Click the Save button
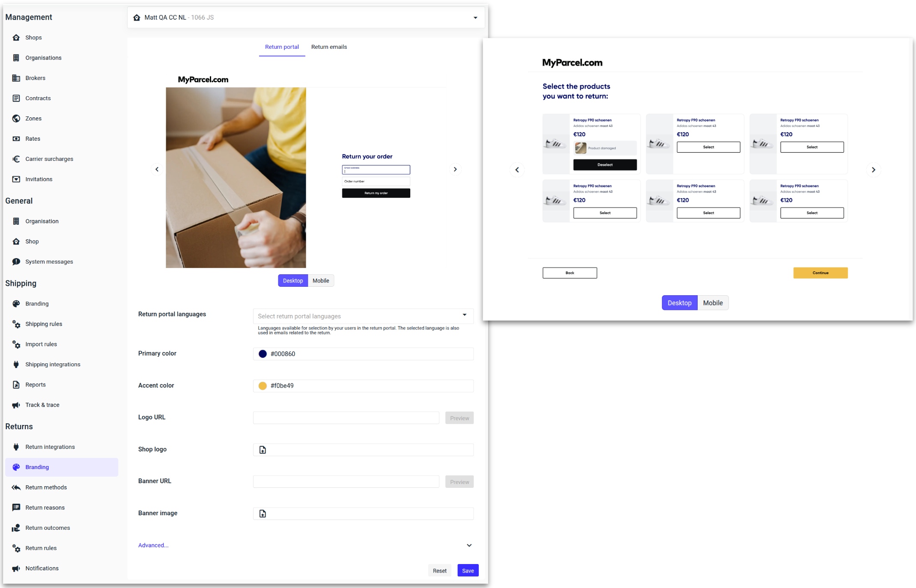Screen dimensions: 916x588 click(x=468, y=570)
